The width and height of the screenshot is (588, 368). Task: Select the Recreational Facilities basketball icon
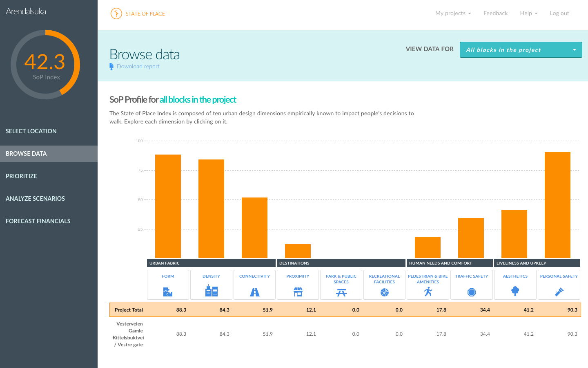385,292
